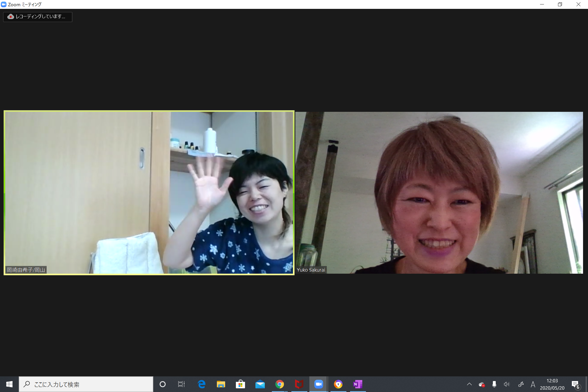The height and width of the screenshot is (392, 588).
Task: Click the Yuko Sakurai name label
Action: coord(311,270)
